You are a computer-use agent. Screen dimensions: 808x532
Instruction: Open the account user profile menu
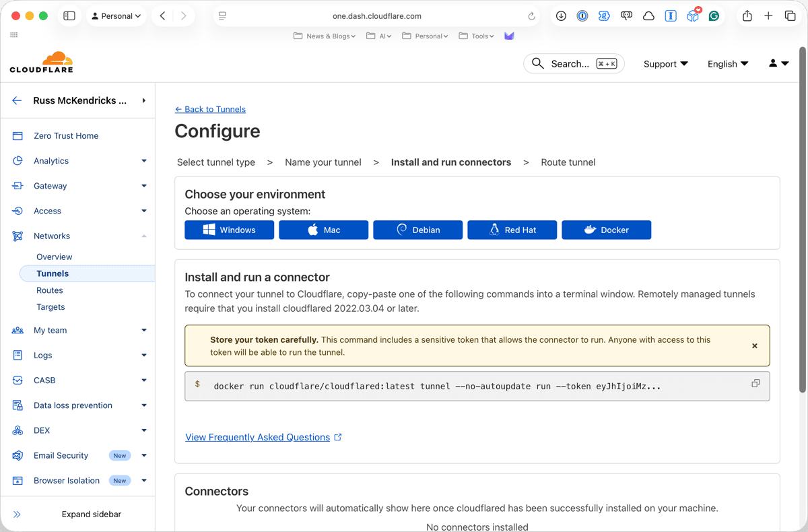pyautogui.click(x=778, y=63)
